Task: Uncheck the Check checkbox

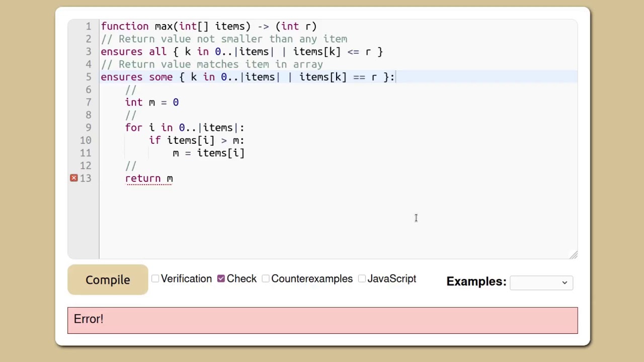Action: (x=221, y=279)
